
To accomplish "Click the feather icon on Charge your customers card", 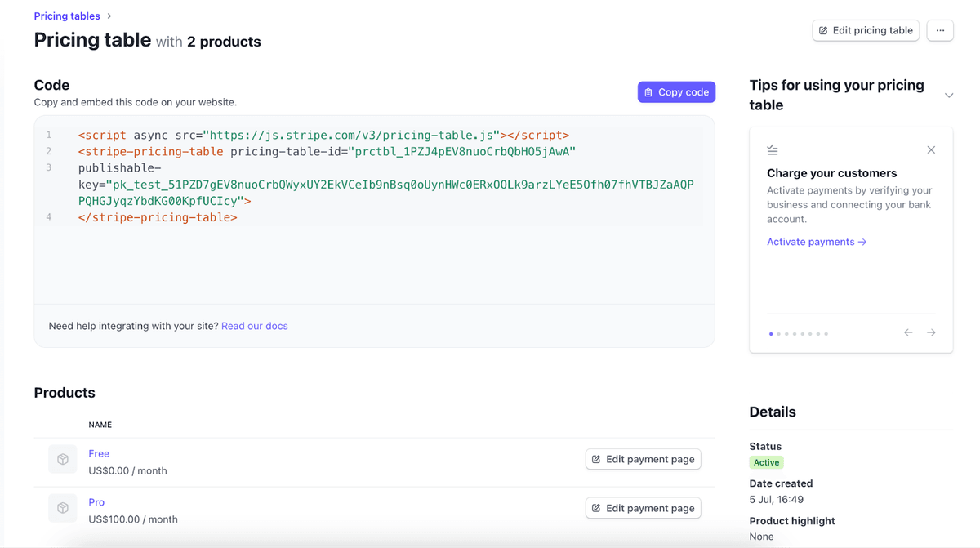I will point(773,149).
